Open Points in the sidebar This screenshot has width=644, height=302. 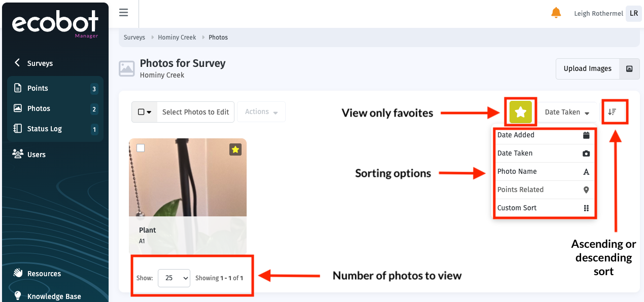[38, 88]
